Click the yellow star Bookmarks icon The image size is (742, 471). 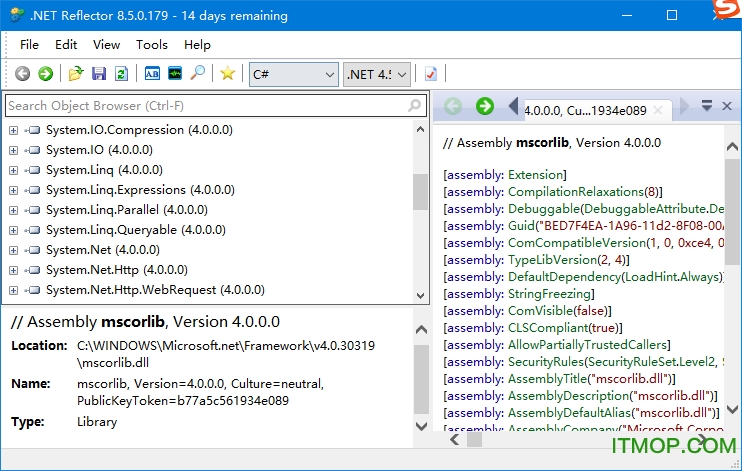coord(228,73)
